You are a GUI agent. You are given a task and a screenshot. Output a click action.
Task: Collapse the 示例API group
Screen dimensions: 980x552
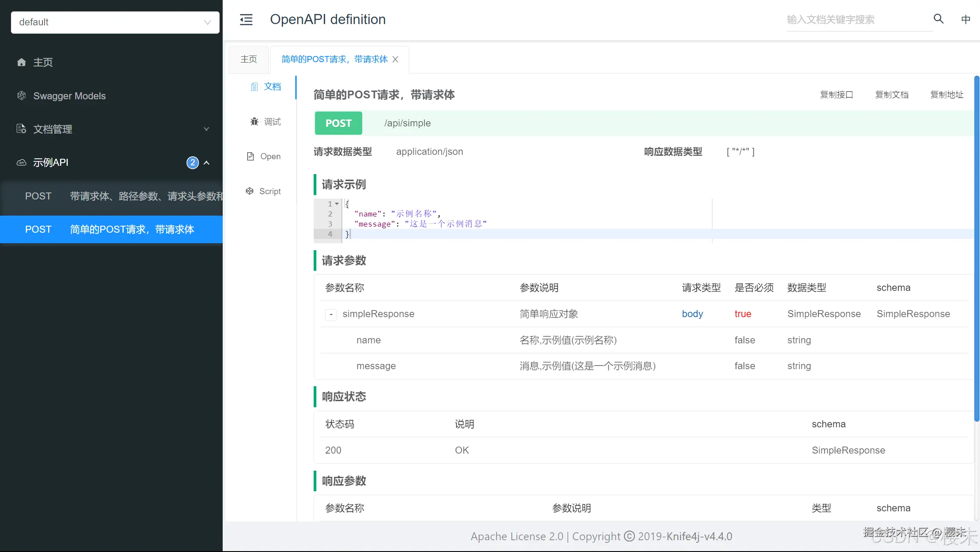click(206, 162)
